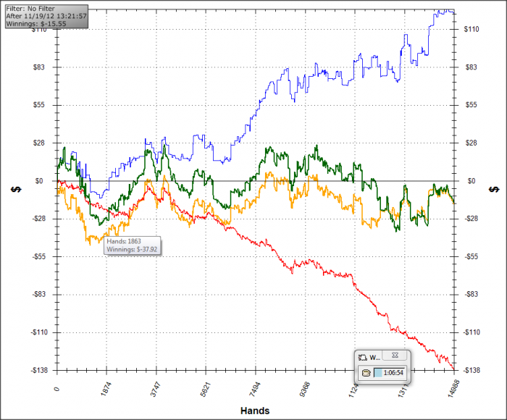This screenshot has width=507, height=420.
Task: Click the '-$55' label on the left axis
Action: (39, 256)
